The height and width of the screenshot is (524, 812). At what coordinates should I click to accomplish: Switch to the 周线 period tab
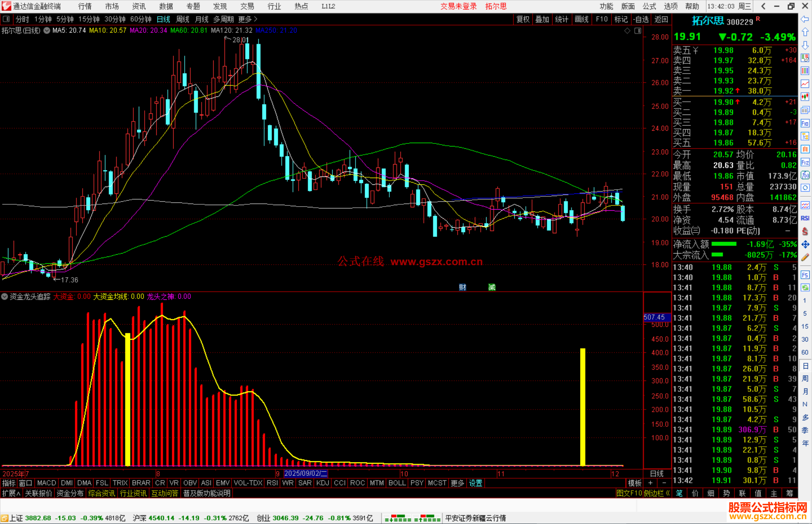tap(182, 19)
